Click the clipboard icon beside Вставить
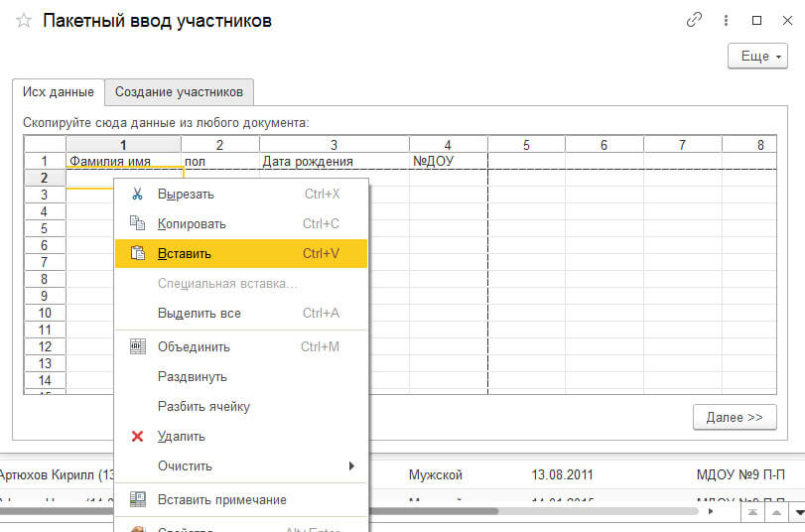The width and height of the screenshot is (805, 532). [x=138, y=253]
